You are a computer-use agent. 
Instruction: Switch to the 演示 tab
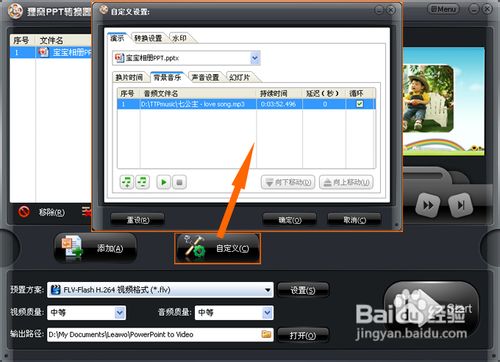point(117,38)
